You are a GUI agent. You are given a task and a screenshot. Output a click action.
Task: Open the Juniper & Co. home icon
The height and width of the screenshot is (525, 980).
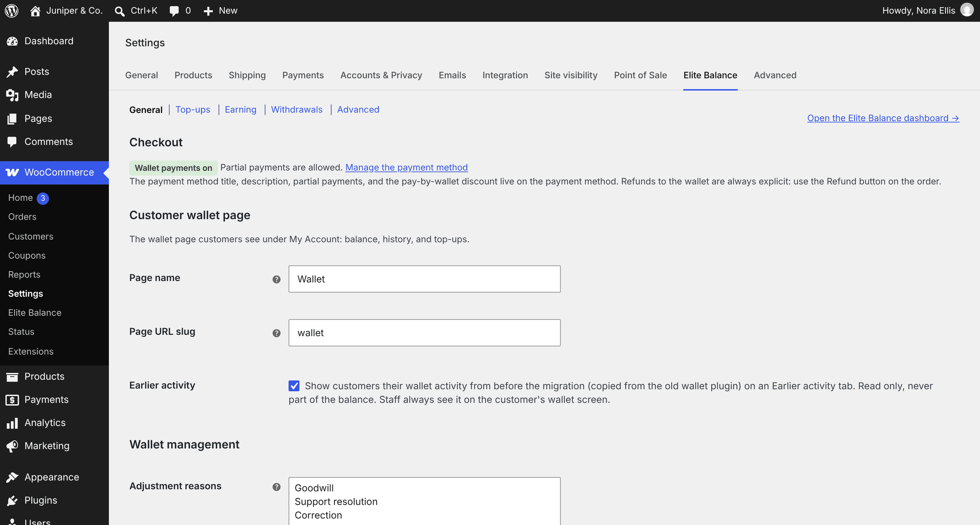(35, 11)
